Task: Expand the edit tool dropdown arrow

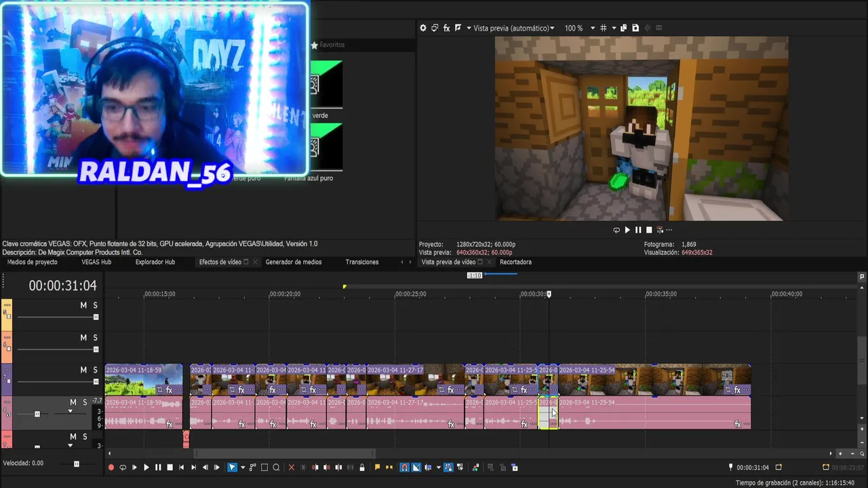Action: click(243, 468)
